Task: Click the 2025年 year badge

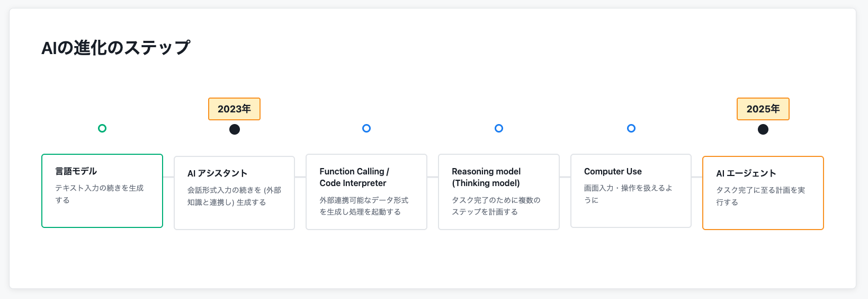Action: tap(763, 109)
